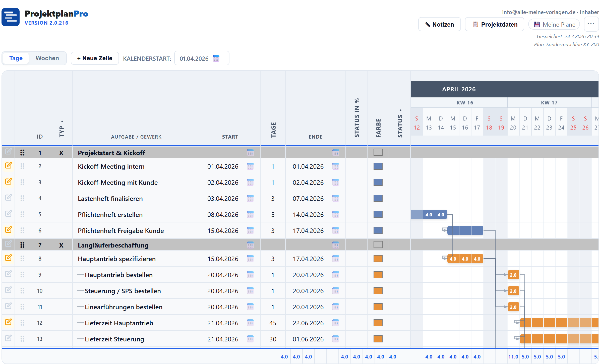Click the edit icon for Pflichtenheft Freigabe Kunde
600x364 pixels.
tap(9, 230)
